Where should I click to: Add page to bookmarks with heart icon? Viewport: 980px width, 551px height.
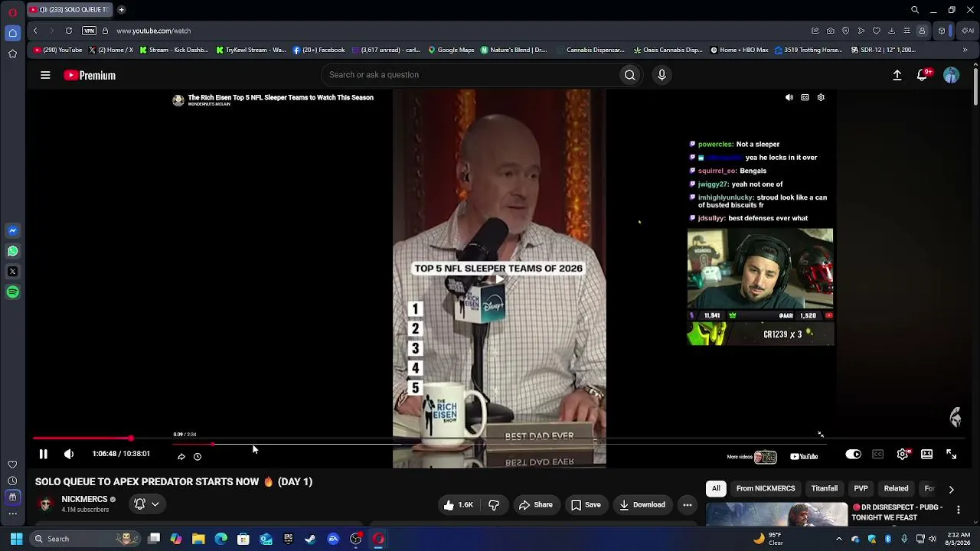(877, 31)
